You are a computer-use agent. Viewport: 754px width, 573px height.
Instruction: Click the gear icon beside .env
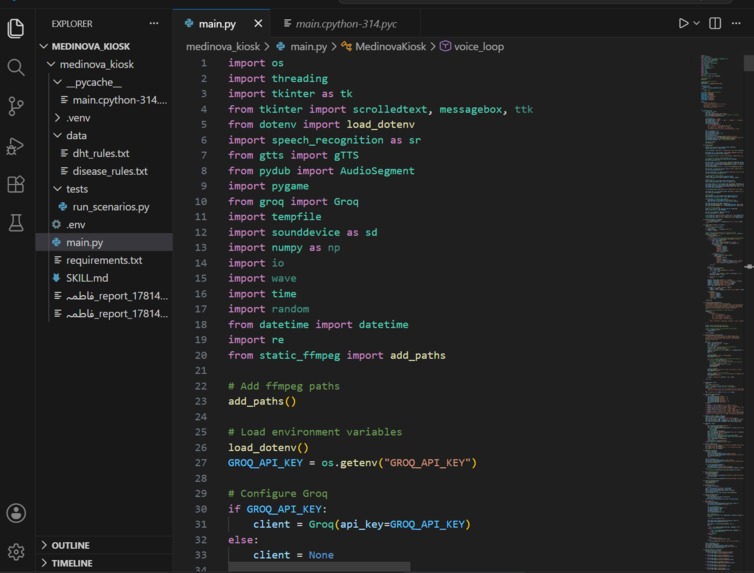(x=56, y=224)
